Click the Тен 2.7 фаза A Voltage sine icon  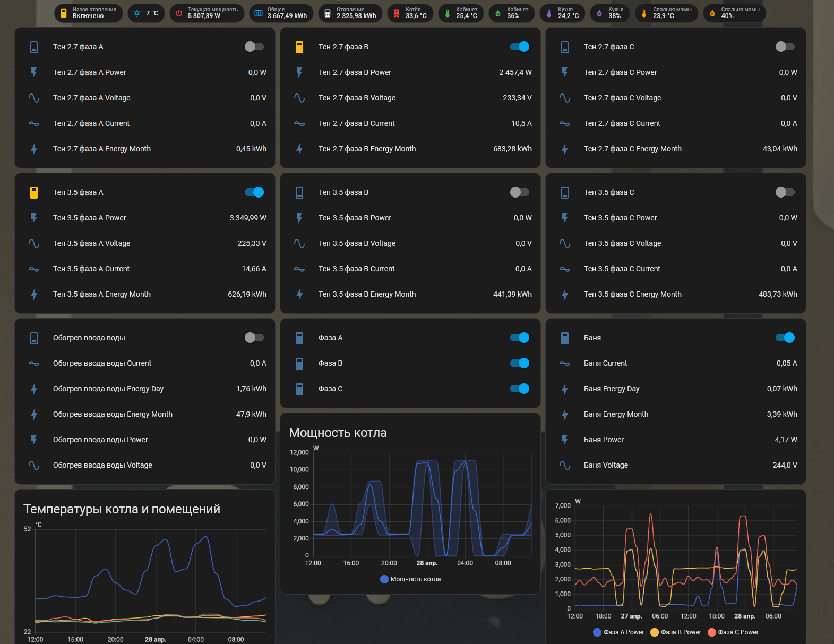pos(34,98)
